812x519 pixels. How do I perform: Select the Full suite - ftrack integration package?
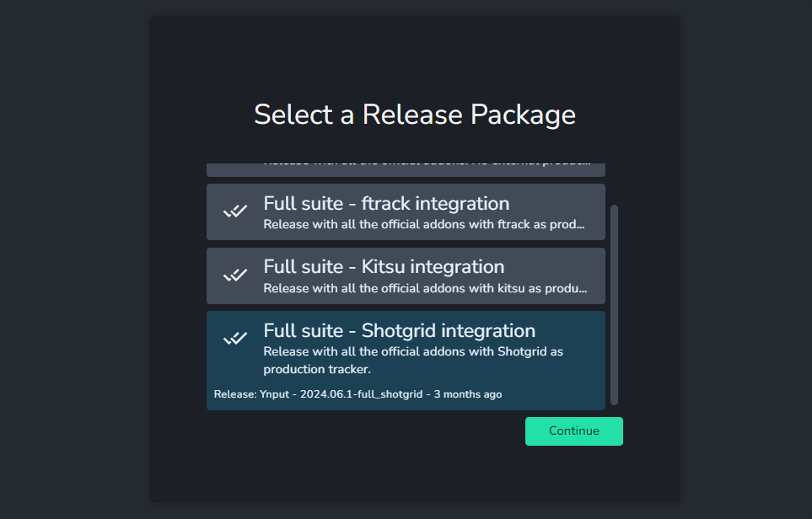pos(406,211)
